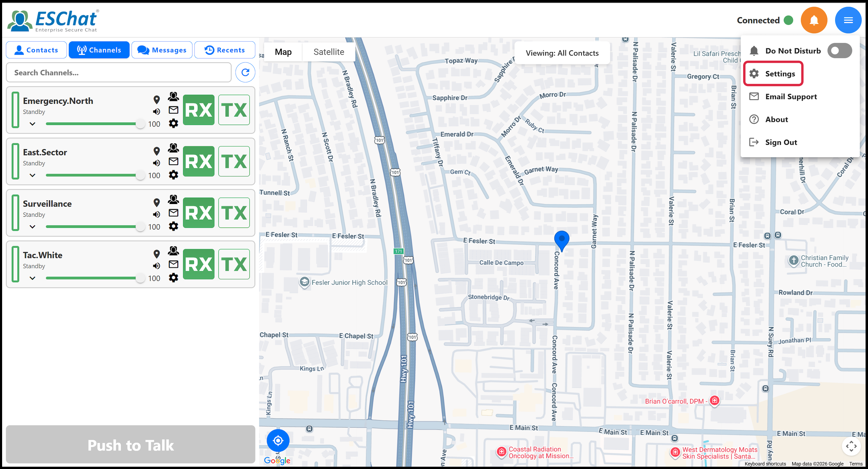Show Emergency.North location pin on map
868x469 pixels.
(x=156, y=100)
